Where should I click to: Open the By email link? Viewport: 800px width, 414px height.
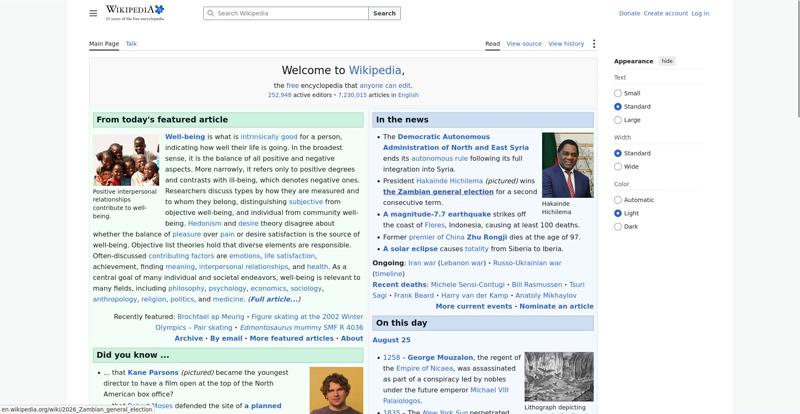(x=226, y=338)
